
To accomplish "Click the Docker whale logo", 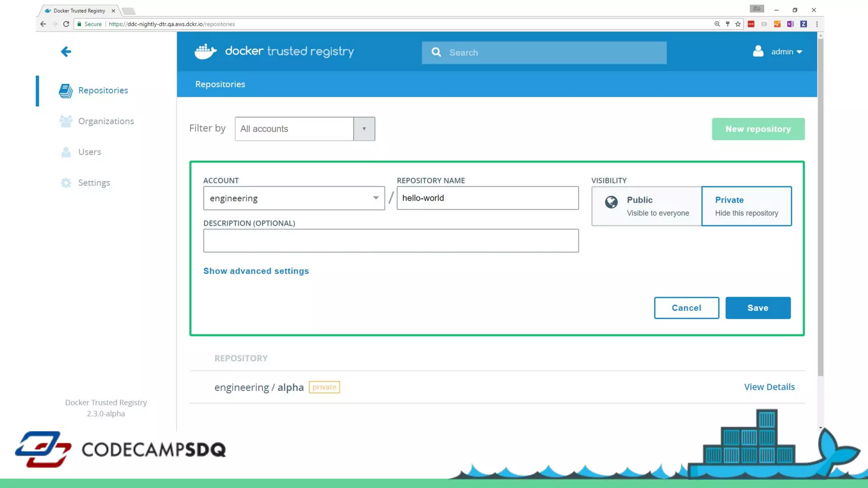I will point(206,51).
